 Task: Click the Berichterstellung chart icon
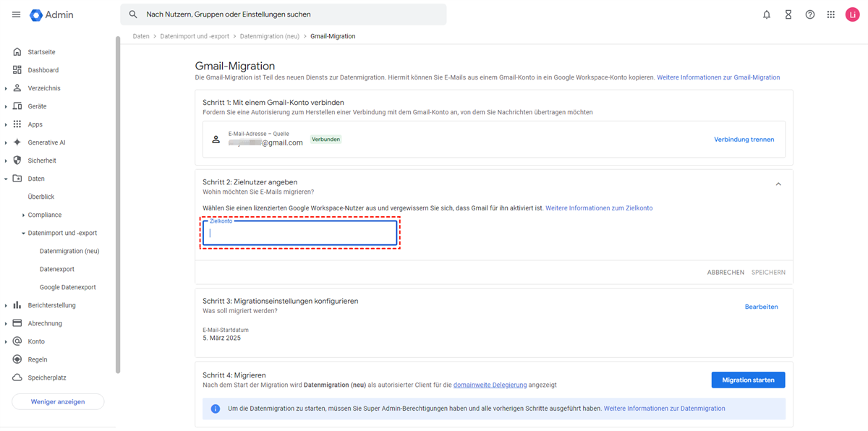click(x=17, y=305)
